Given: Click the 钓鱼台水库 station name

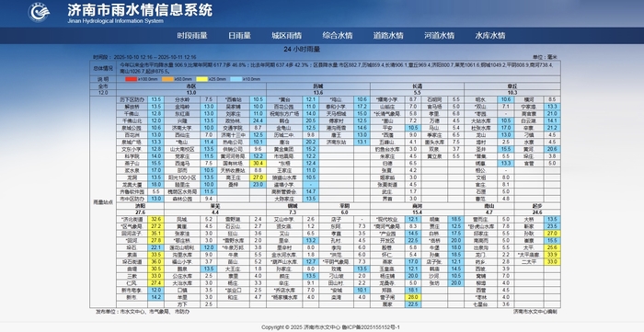Looking at the screenshot, I should point(387,149).
